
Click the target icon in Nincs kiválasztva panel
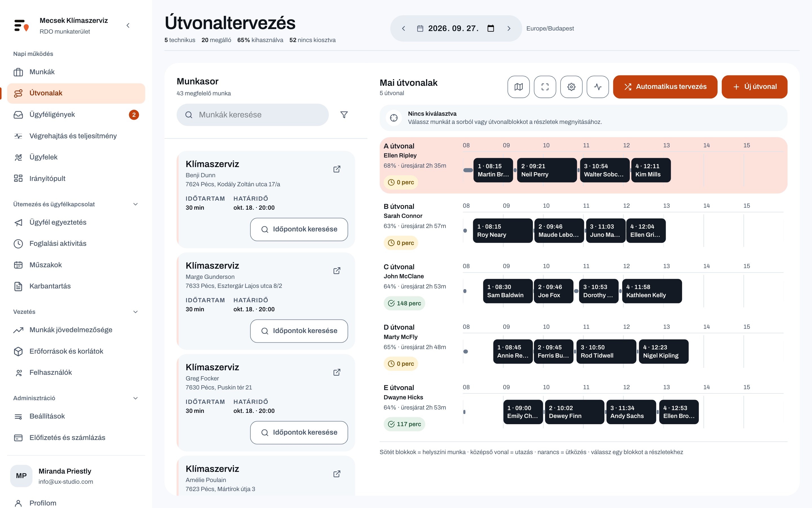pos(394,118)
